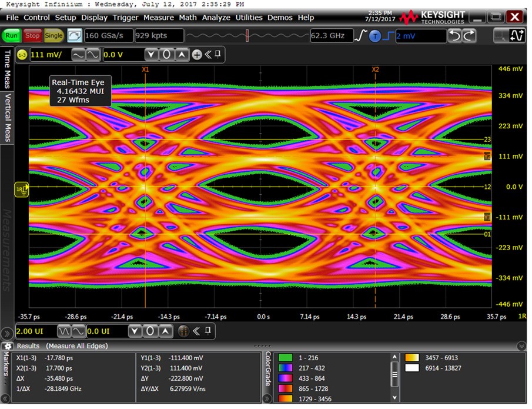The image size is (532, 409).
Task: Open the Analyze menu
Action: [x=216, y=17]
